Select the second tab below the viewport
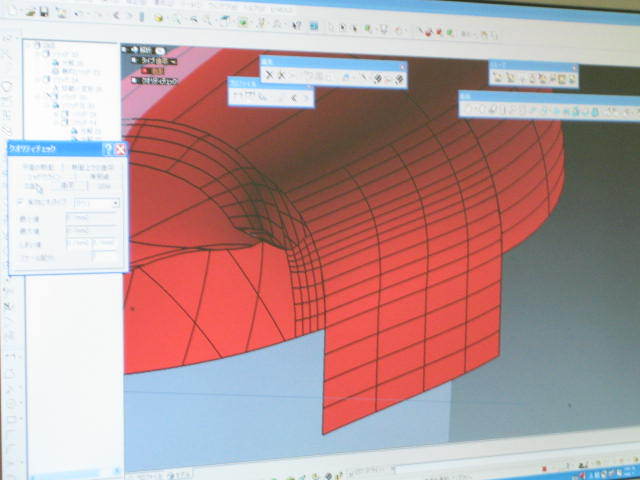The width and height of the screenshot is (640, 480). click(x=178, y=476)
